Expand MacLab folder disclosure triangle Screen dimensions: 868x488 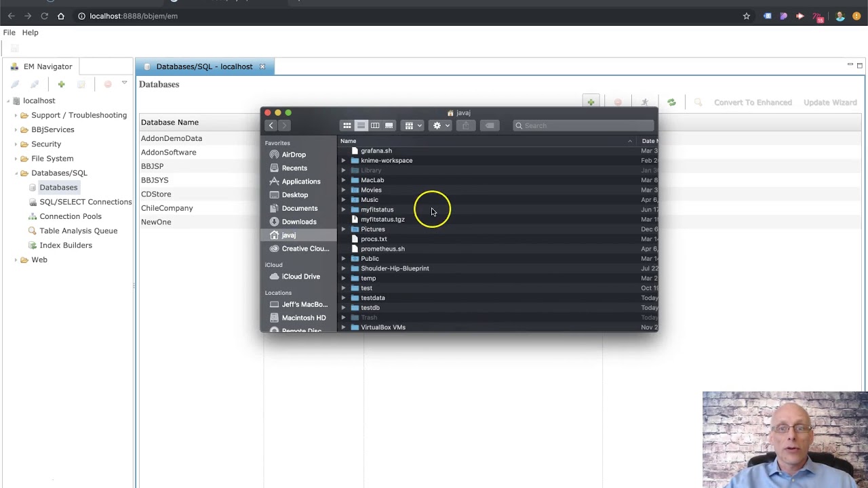pyautogui.click(x=343, y=180)
